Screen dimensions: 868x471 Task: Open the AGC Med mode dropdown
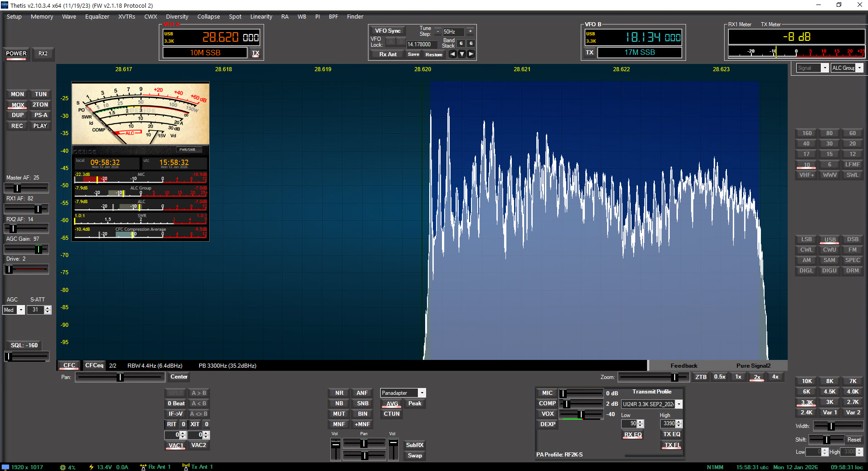click(x=21, y=310)
